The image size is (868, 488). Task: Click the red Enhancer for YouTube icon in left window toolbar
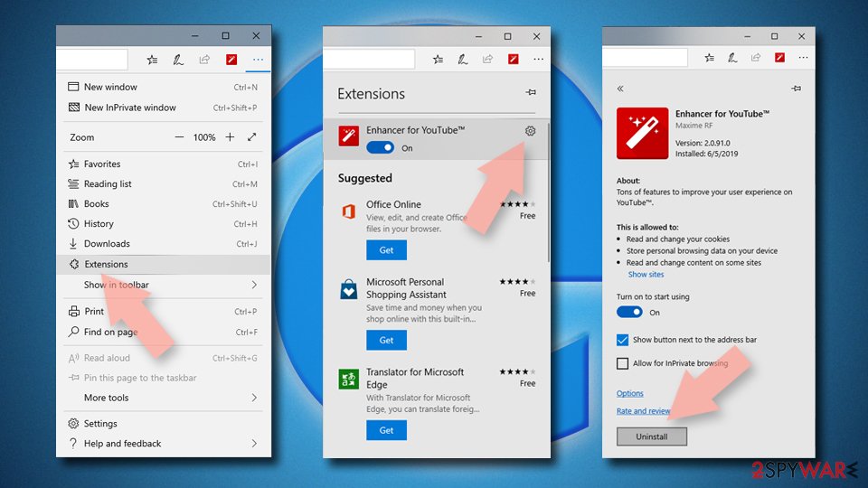(x=231, y=60)
